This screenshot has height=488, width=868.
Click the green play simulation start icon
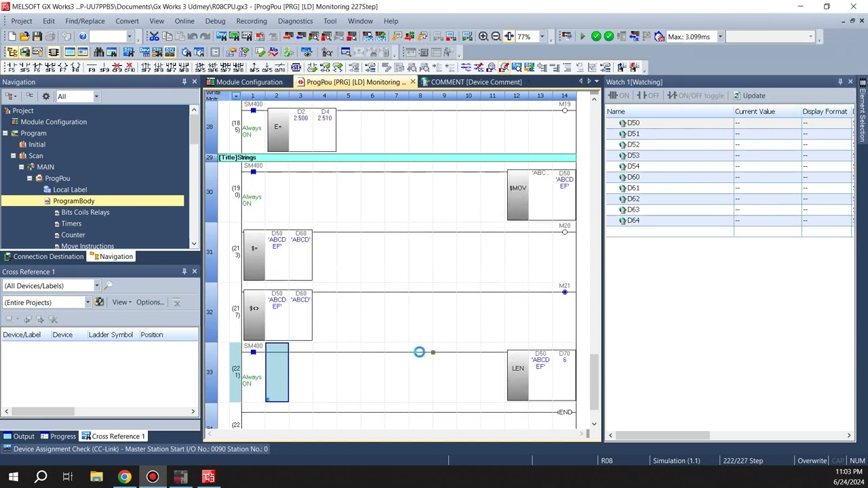pos(583,37)
